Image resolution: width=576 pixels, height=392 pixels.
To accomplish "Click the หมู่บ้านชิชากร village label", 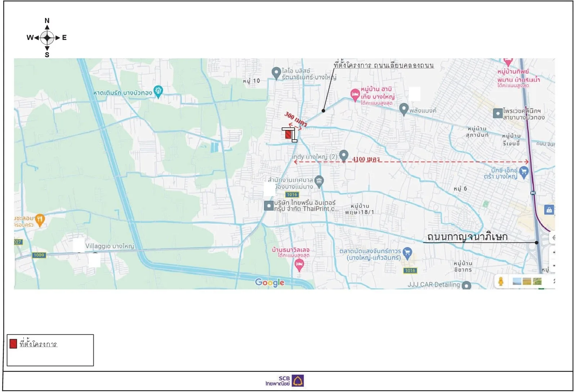I will [463, 266].
